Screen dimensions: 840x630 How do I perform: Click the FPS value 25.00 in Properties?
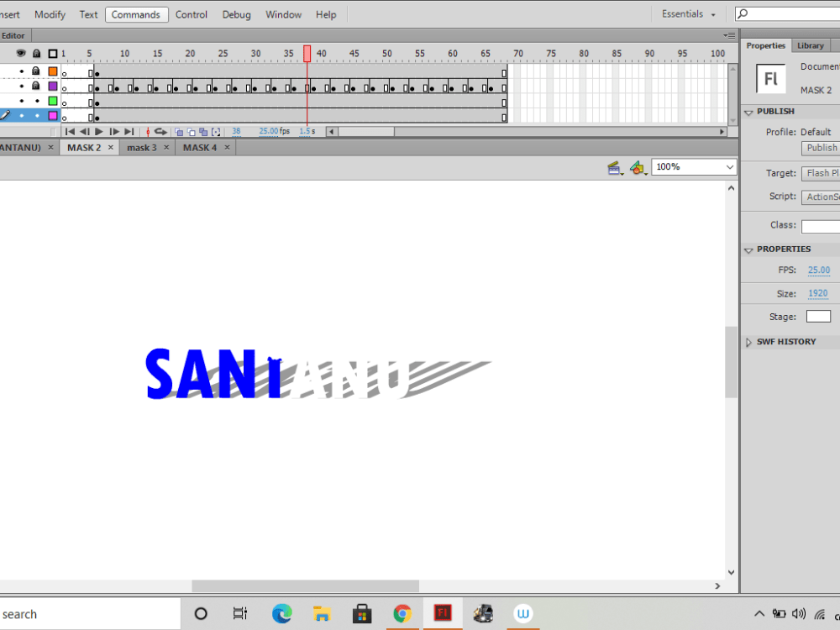tap(818, 270)
